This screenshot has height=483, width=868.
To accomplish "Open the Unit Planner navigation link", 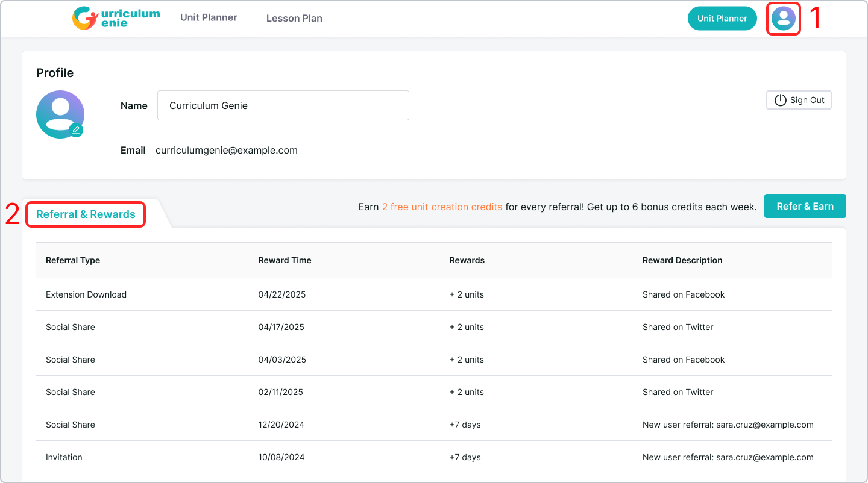I will [209, 17].
